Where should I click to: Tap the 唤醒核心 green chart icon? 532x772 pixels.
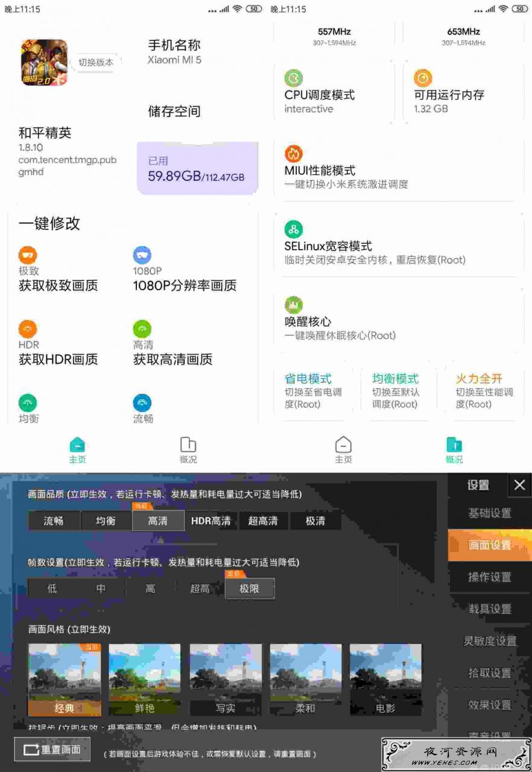294,305
